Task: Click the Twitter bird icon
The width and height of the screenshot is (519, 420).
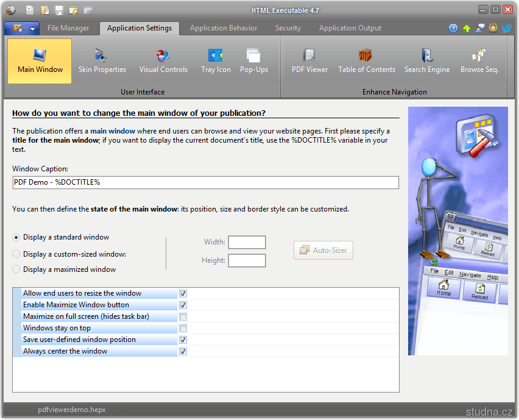Action: (506, 28)
